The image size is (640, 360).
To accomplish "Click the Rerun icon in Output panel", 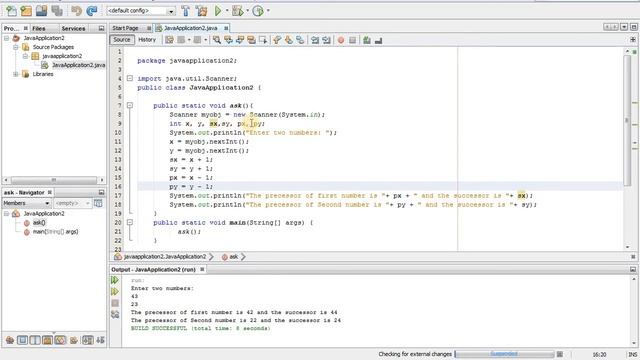I will tap(115, 280).
